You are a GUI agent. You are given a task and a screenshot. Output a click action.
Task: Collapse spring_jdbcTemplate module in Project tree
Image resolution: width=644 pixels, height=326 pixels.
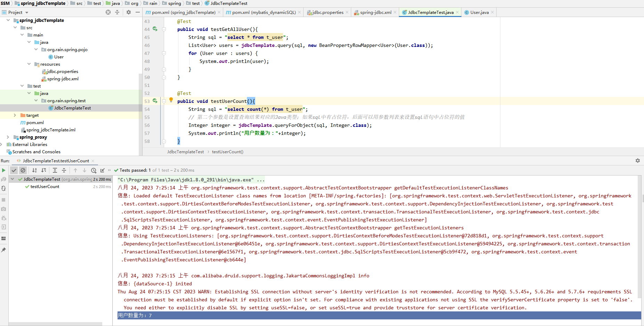click(x=8, y=20)
